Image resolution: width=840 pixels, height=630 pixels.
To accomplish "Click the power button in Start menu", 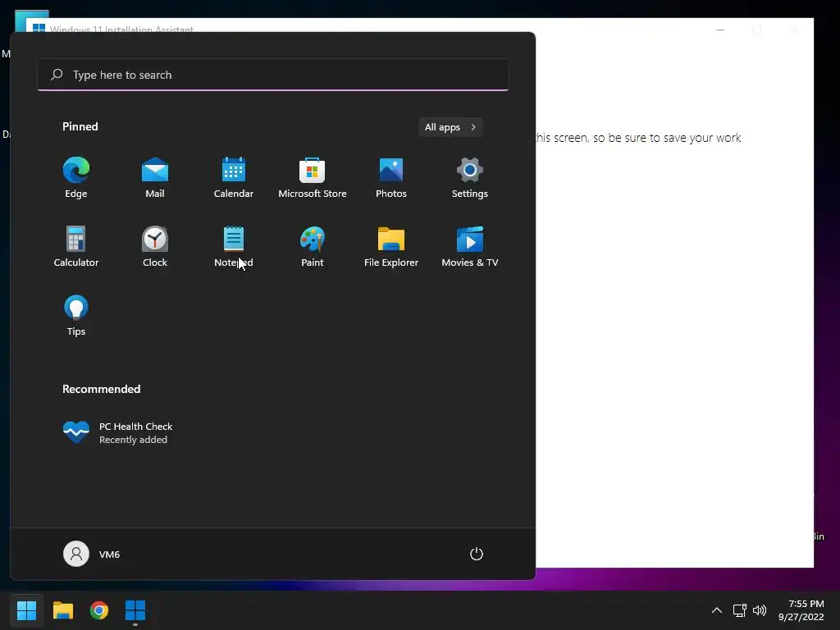I will [477, 554].
